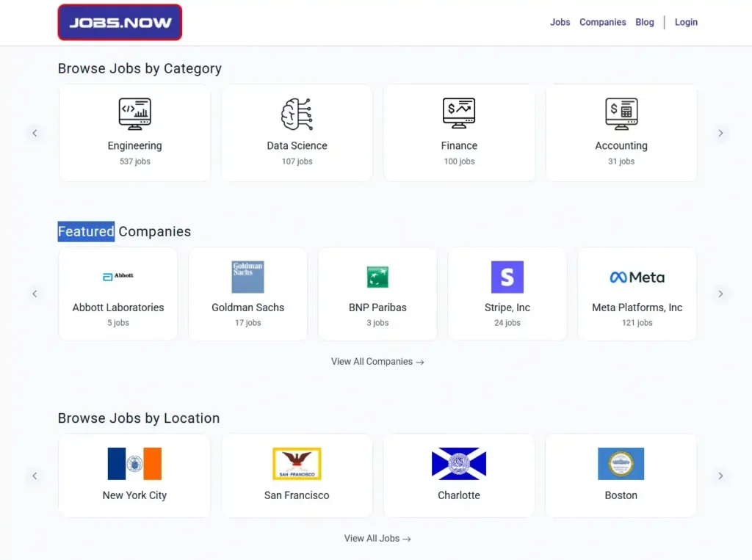
Task: Click View All Jobs link
Action: [x=377, y=539]
